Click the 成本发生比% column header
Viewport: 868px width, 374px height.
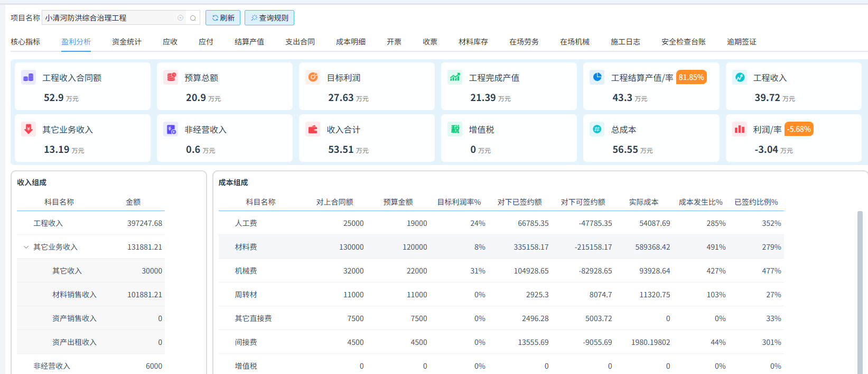click(x=701, y=202)
